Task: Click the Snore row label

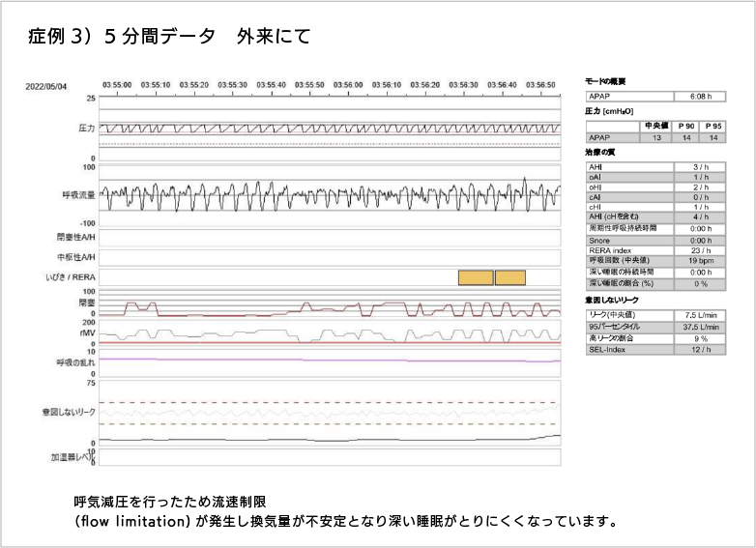Action: pyautogui.click(x=599, y=241)
